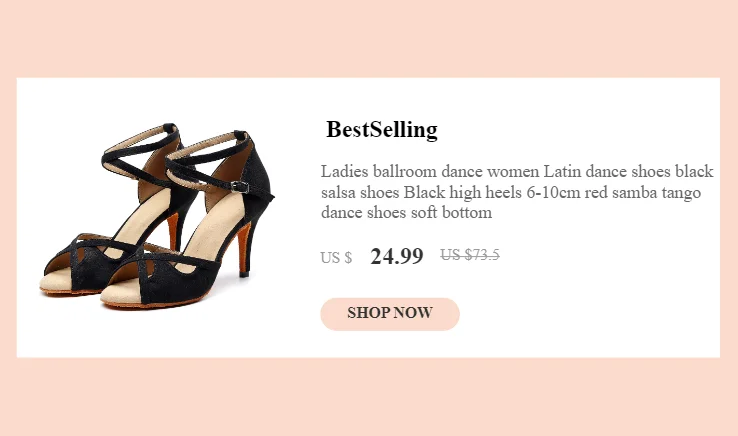Viewport: 738px width, 436px height.
Task: Click the description line "dance shoes soft bottom"
Action: [407, 213]
